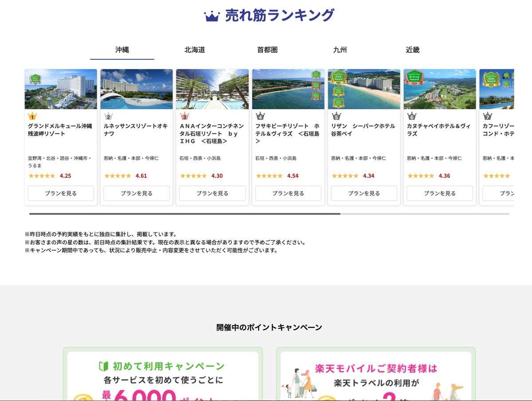Viewport: 532px width, 401px height.
Task: Click rank 1 gold crown badge
Action: tap(32, 116)
